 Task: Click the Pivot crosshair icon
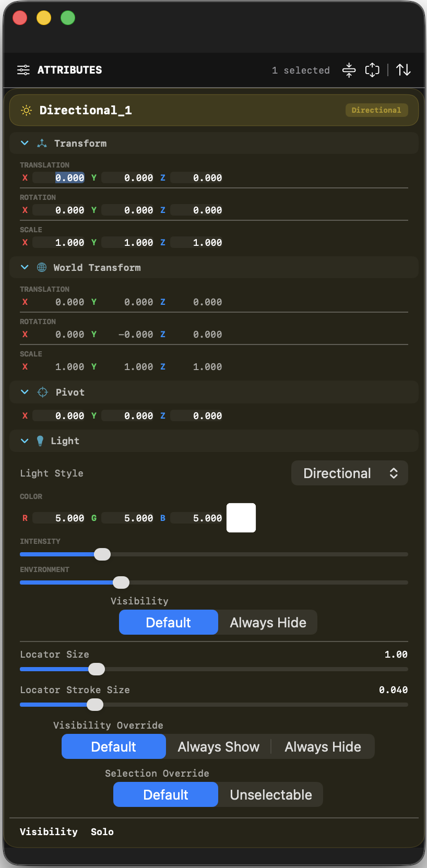pyautogui.click(x=43, y=392)
